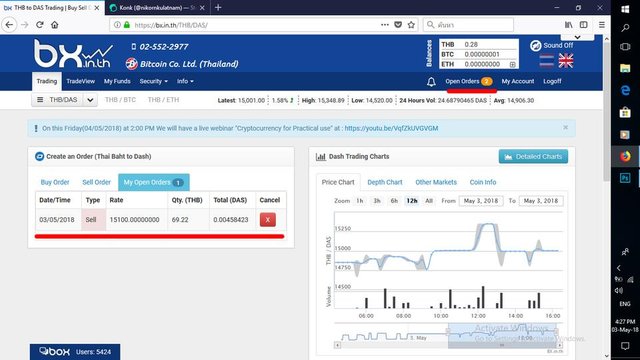Image resolution: width=640 pixels, height=360 pixels.
Task: Click site identity padlock icon
Action: click(x=127, y=25)
